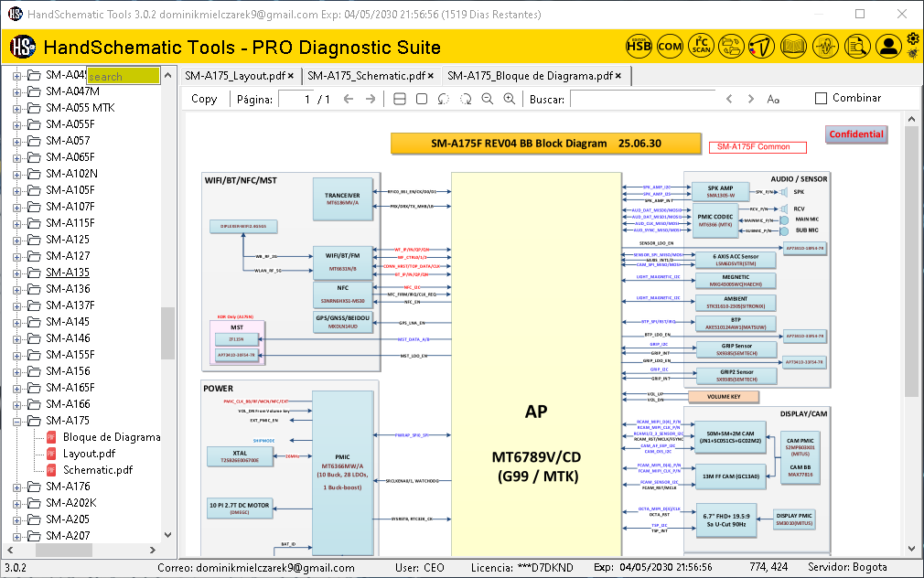The image size is (924, 578).
Task: Launch the I2C Scan tool
Action: 702,46
